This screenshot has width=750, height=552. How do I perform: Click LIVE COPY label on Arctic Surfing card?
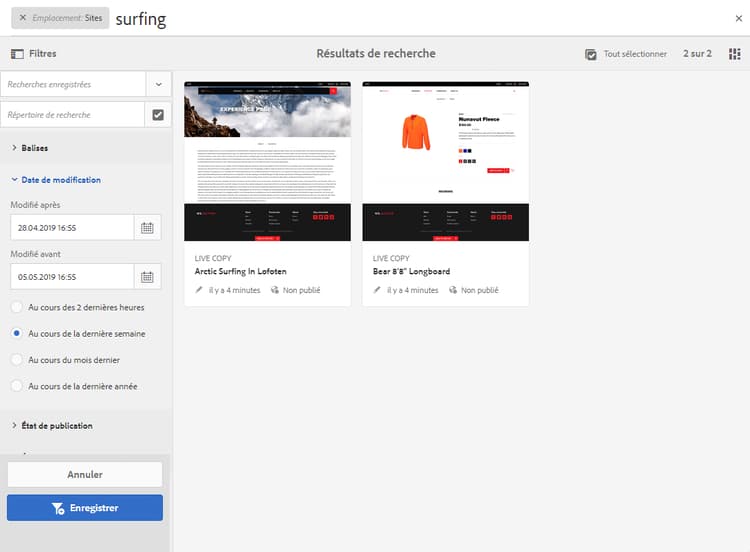click(213, 258)
